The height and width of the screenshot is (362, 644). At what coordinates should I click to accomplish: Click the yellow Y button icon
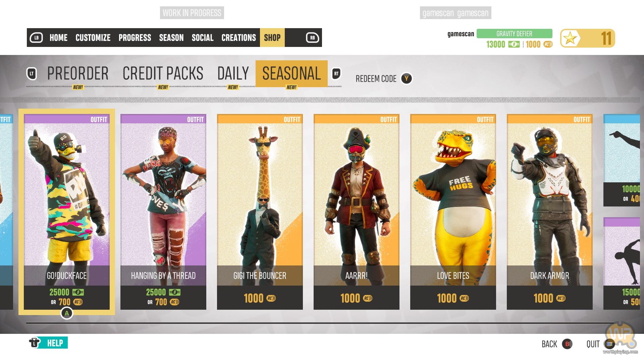(x=407, y=79)
